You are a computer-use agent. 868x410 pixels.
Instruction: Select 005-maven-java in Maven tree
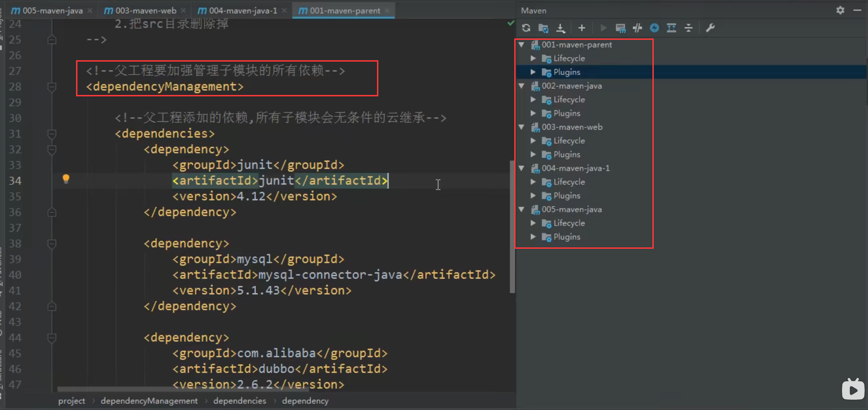[572, 209]
